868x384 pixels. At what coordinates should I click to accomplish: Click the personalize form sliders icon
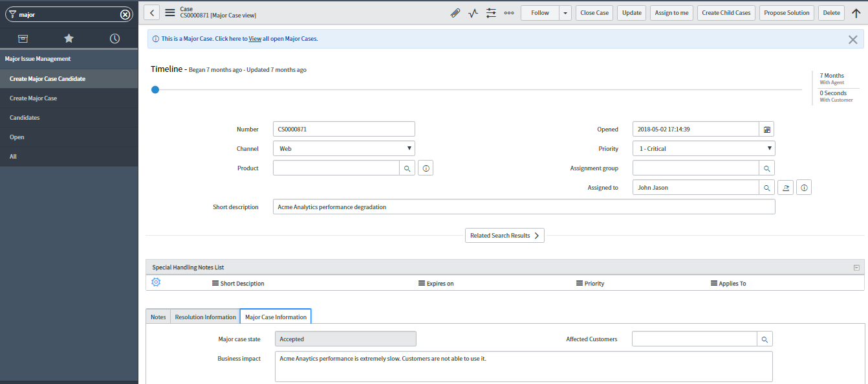coord(491,13)
